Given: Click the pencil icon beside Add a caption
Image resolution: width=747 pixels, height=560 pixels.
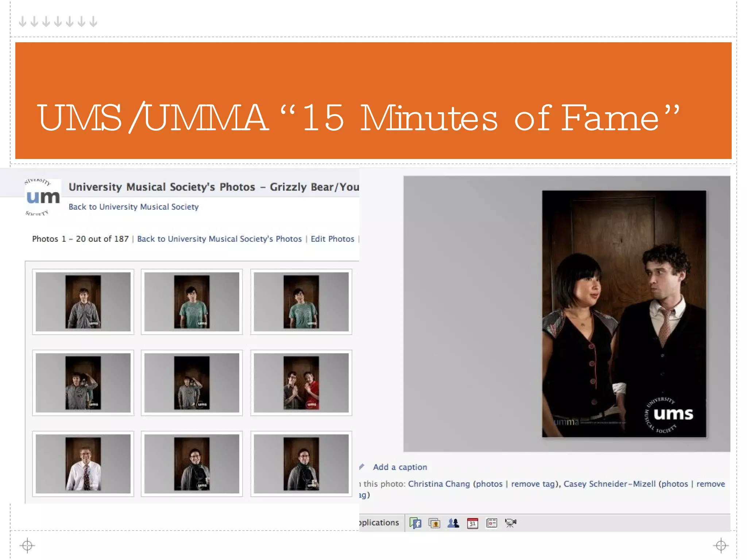Looking at the screenshot, I should (362, 467).
